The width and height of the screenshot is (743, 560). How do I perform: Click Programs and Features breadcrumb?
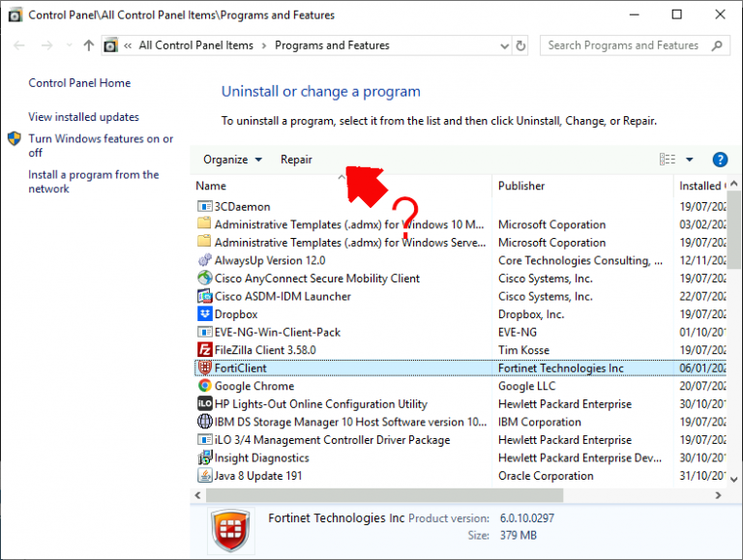tap(332, 45)
